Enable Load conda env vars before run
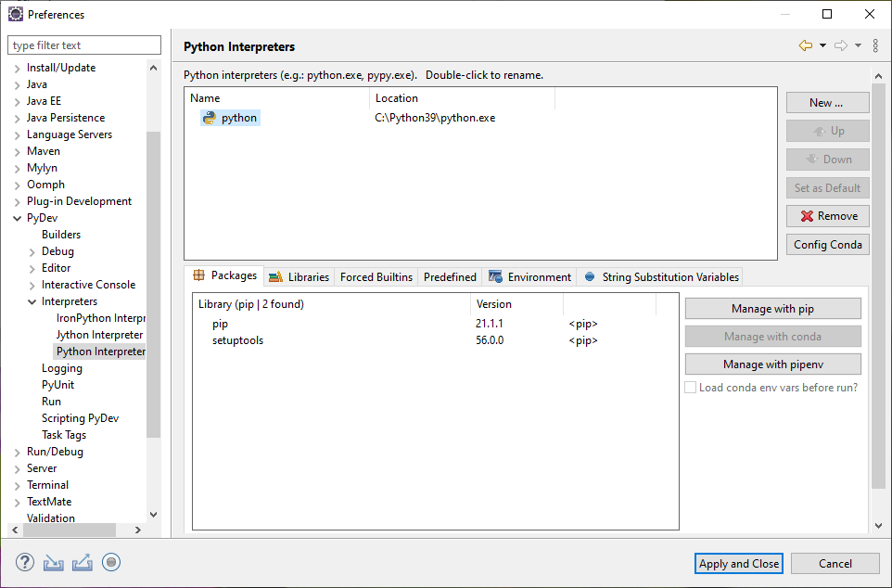The height and width of the screenshot is (588, 892). [690, 387]
